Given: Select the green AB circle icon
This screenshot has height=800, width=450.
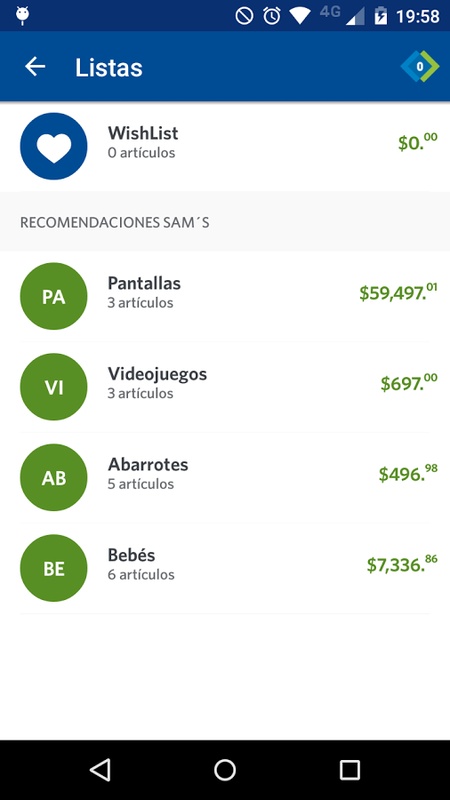Looking at the screenshot, I should click(x=54, y=478).
